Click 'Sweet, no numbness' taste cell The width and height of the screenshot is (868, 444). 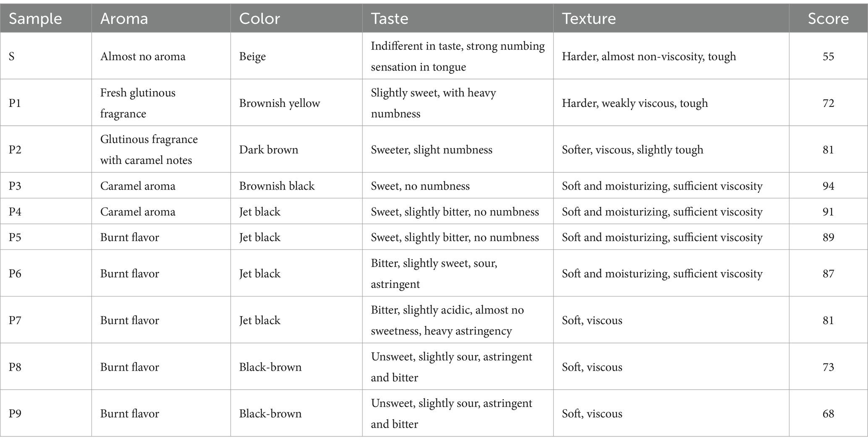[x=420, y=186]
